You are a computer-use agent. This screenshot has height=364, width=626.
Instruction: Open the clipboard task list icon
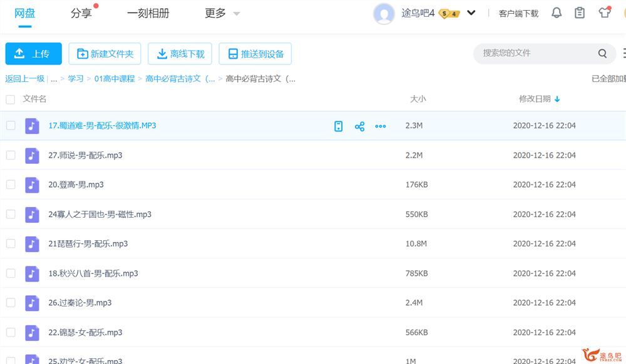coord(580,13)
